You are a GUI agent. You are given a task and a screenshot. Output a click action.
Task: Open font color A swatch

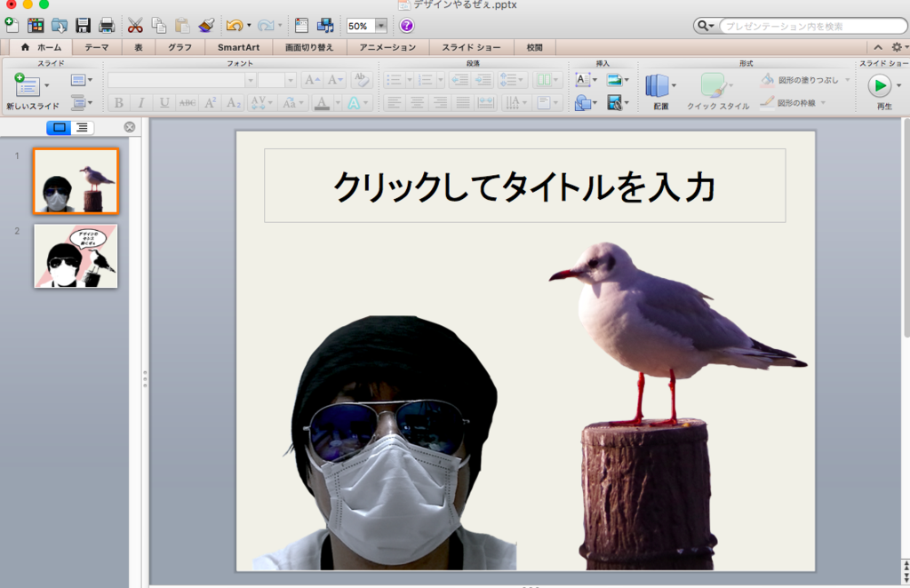[x=322, y=103]
